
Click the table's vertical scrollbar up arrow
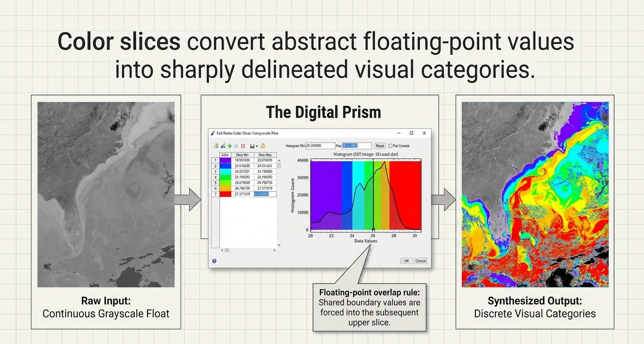(279, 161)
